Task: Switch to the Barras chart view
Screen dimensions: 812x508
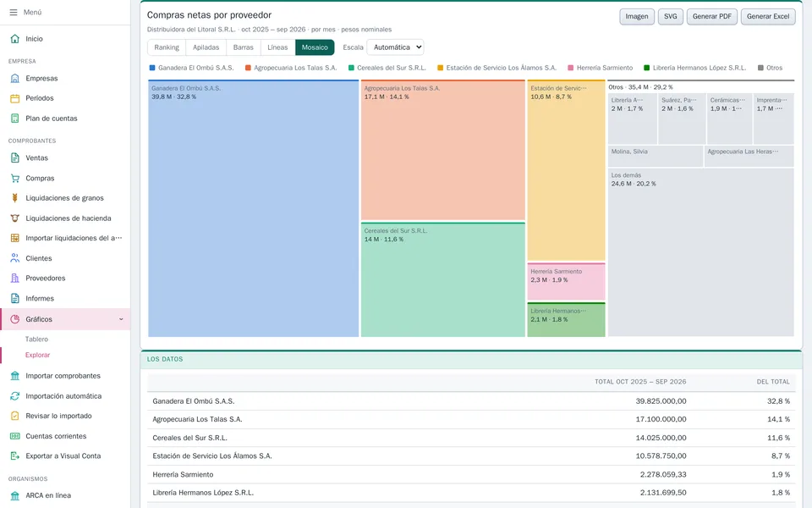Action: (244, 47)
